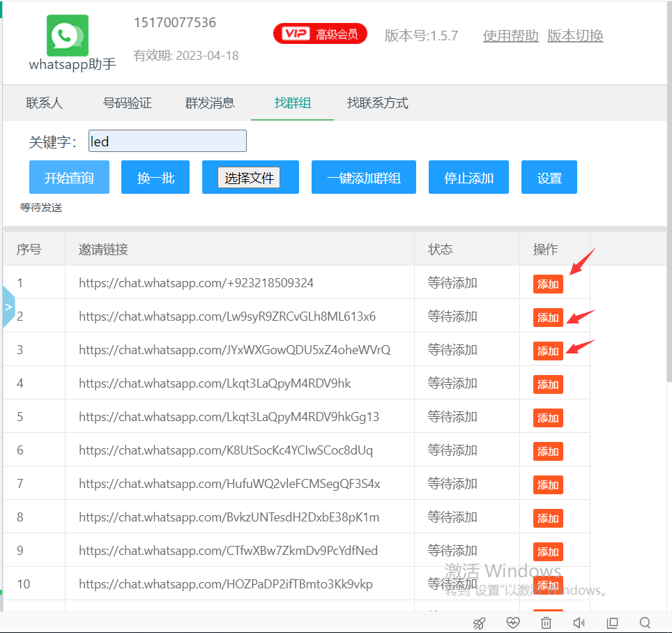The width and height of the screenshot is (672, 633).
Task: Switch to the 联系人 tab
Action: (x=45, y=103)
